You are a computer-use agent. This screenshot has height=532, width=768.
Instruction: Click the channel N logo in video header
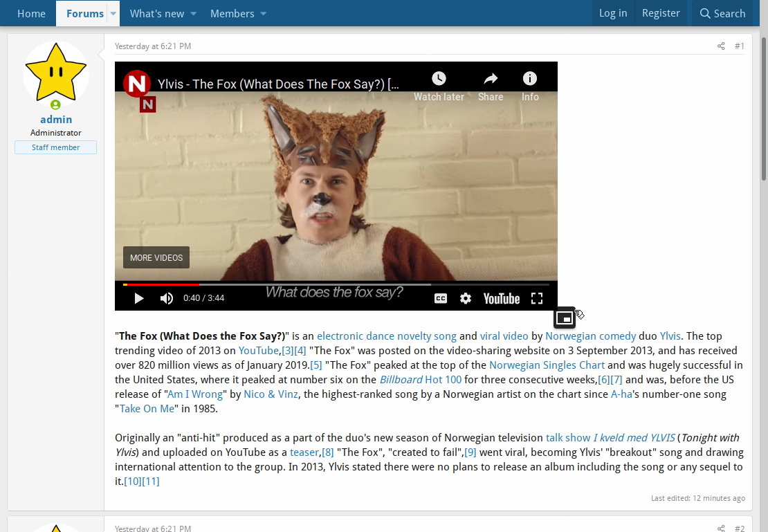(x=137, y=84)
